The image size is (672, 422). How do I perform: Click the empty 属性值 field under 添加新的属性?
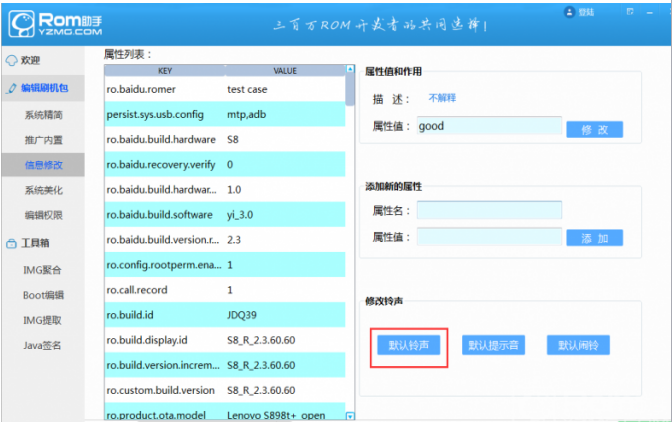[x=489, y=237]
